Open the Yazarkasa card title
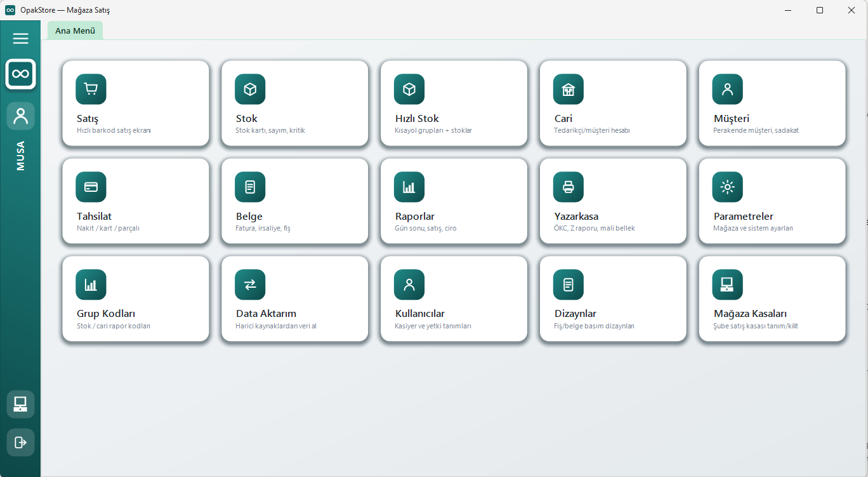 pyautogui.click(x=577, y=217)
